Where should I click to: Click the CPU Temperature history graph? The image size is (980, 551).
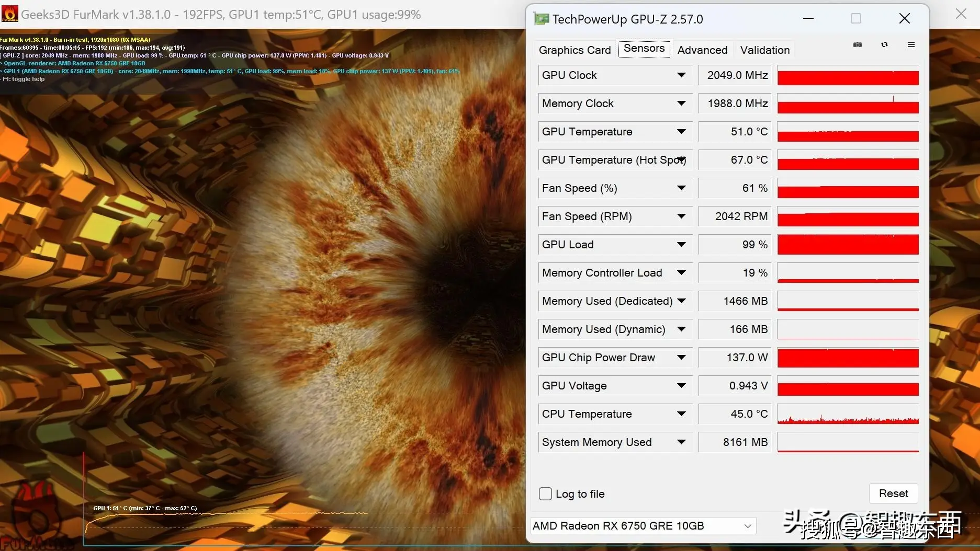point(848,414)
